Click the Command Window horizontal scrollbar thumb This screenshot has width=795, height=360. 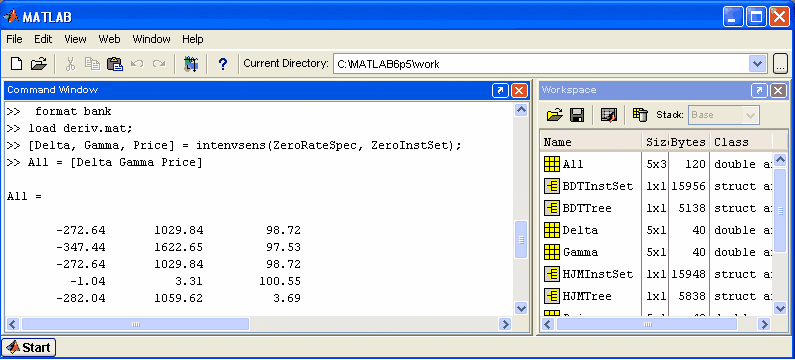pos(135,324)
